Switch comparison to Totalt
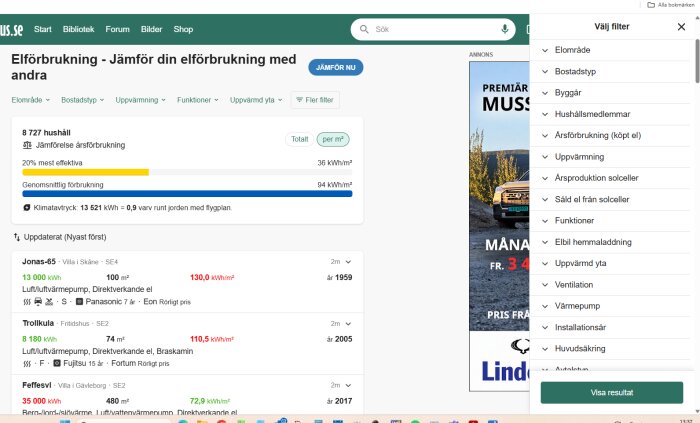 pos(300,139)
